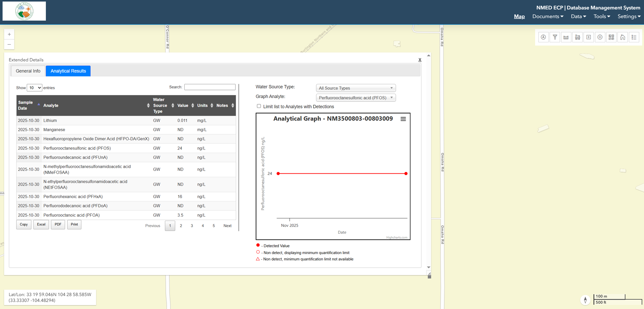
Task: Open the map legend list icon
Action: (x=634, y=37)
